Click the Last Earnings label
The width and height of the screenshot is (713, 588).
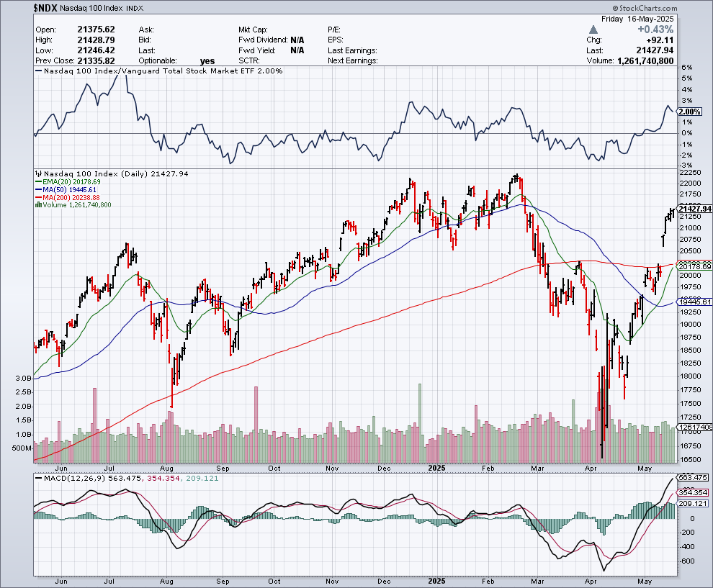coord(352,50)
